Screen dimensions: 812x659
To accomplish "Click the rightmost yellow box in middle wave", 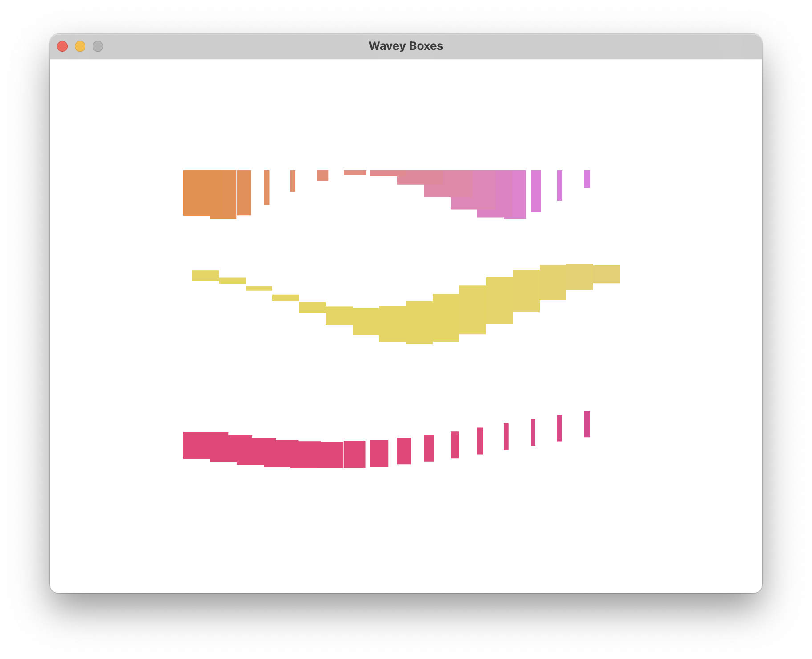I will coord(606,274).
